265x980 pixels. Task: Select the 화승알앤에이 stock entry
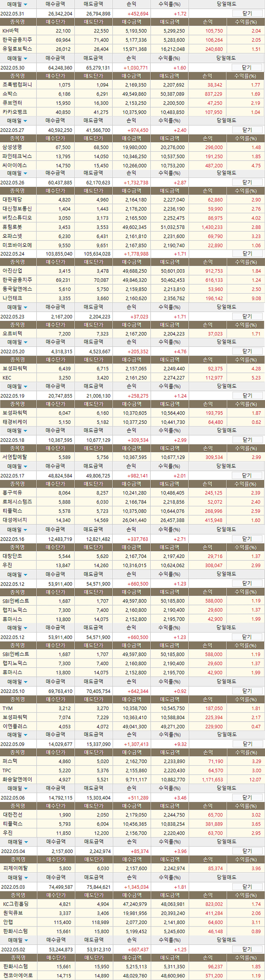pyautogui.click(x=17, y=779)
